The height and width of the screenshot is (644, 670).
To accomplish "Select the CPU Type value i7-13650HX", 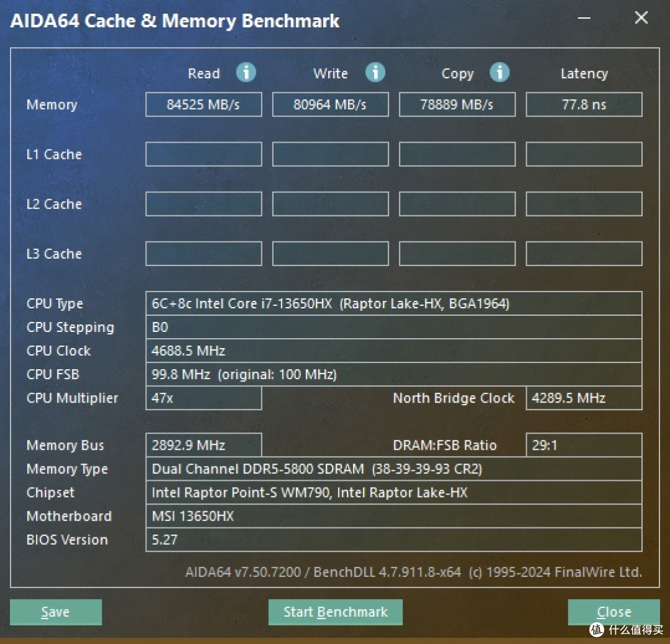I will tap(393, 303).
